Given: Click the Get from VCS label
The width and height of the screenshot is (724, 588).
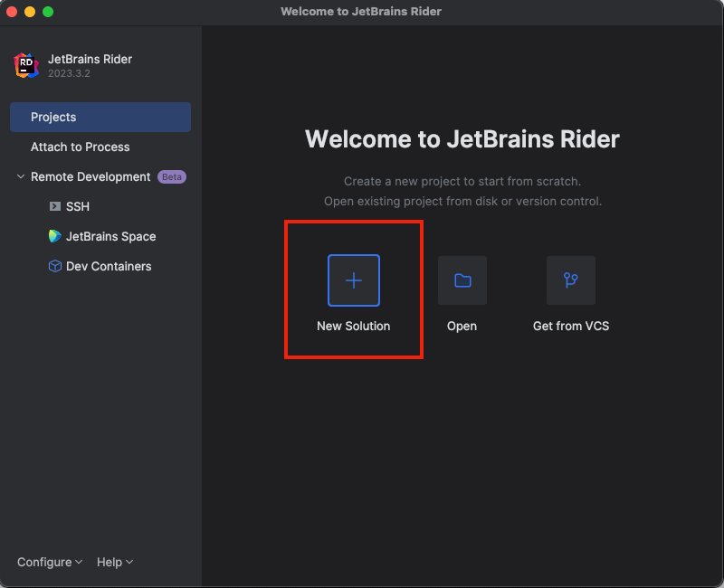Looking at the screenshot, I should [x=571, y=326].
